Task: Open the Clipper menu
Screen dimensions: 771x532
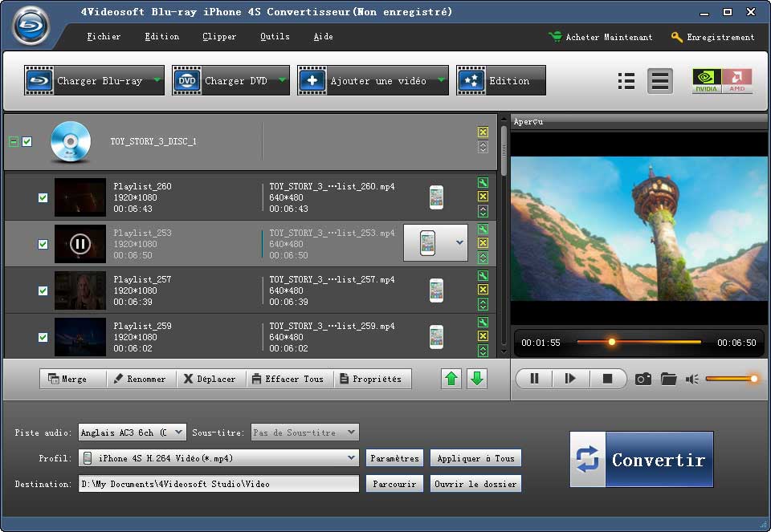Action: click(x=219, y=37)
